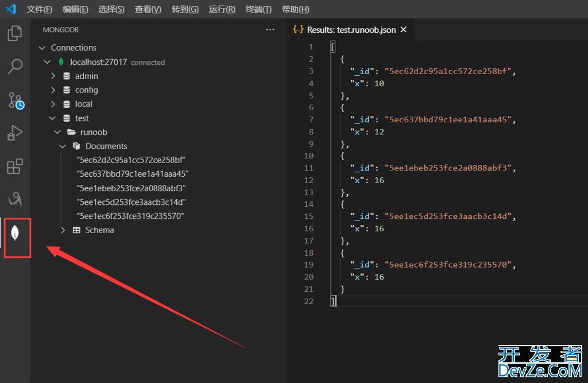The height and width of the screenshot is (383, 588).
Task: Open document 5ee1ec6f253fce319c235570 in tree
Action: click(130, 216)
